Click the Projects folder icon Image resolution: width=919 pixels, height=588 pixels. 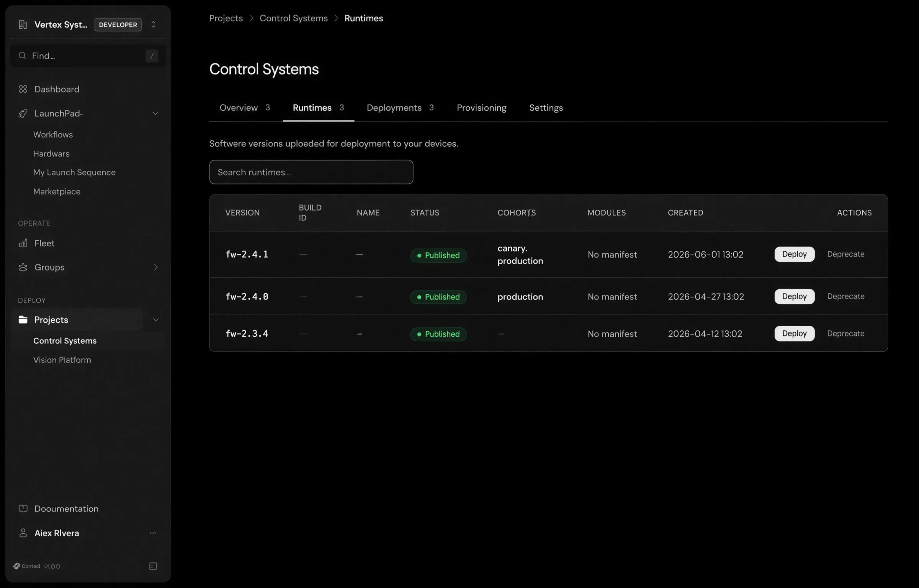[23, 320]
